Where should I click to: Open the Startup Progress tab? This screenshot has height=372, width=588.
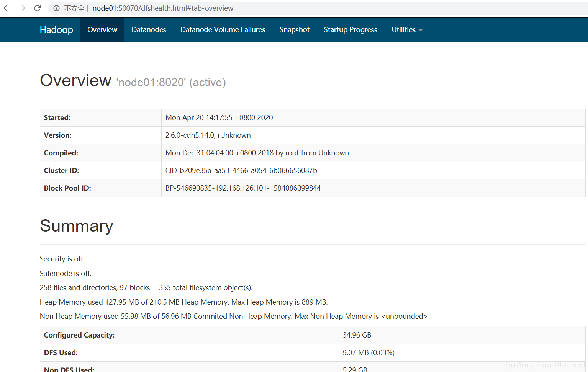coord(351,30)
